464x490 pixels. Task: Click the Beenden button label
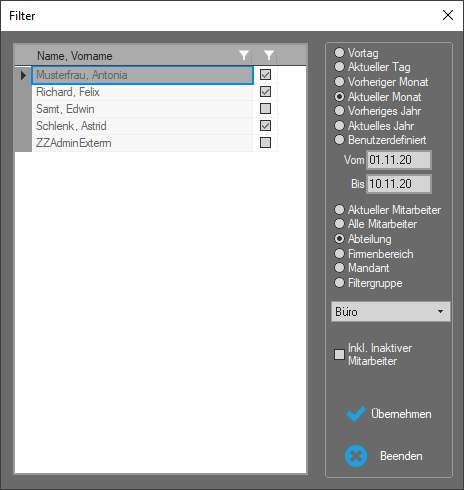(x=401, y=456)
